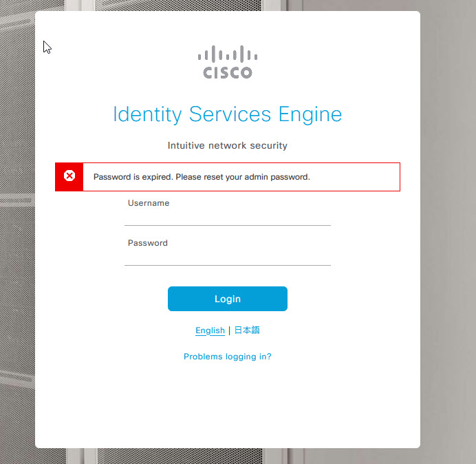
Task: Focus the Username input field
Action: (x=228, y=218)
